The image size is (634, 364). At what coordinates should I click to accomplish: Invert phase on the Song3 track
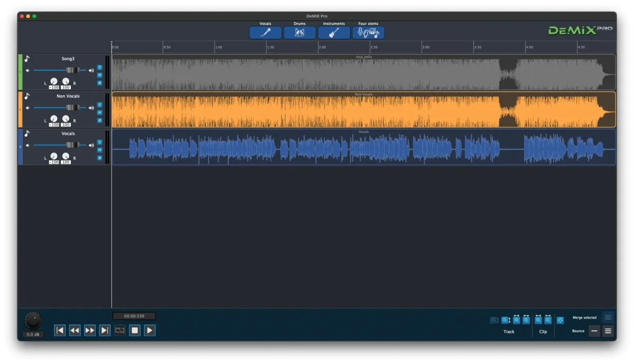(99, 83)
